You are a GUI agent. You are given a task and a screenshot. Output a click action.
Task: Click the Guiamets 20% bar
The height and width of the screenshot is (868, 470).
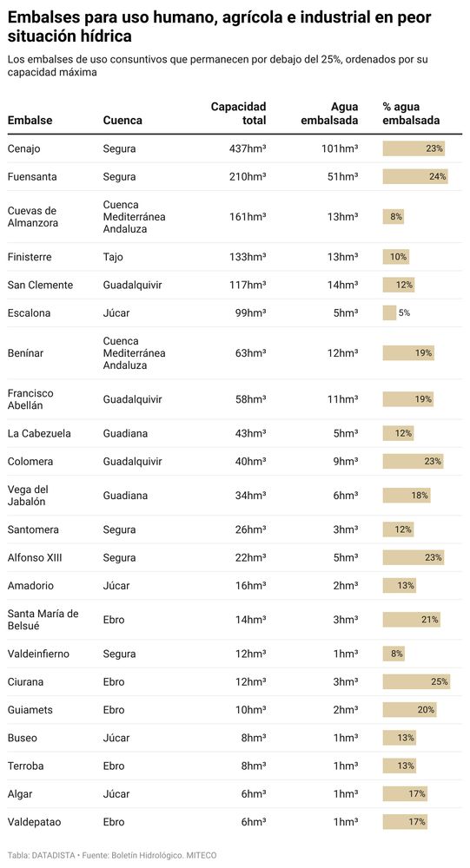pos(409,710)
